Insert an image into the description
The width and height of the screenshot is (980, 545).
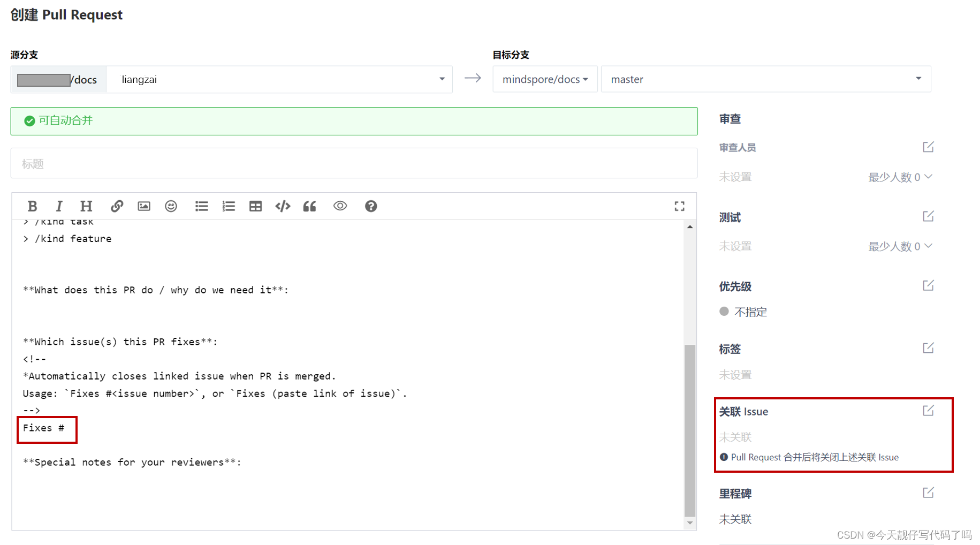pos(143,206)
